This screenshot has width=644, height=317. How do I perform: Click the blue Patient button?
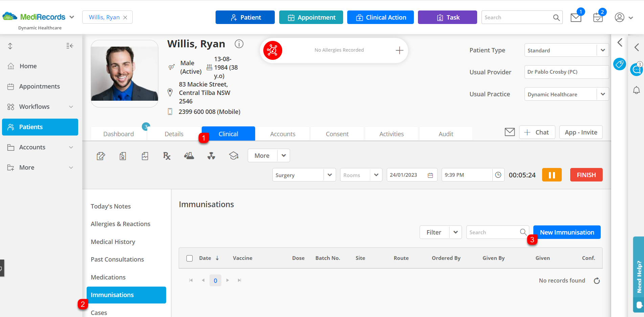coord(245,17)
